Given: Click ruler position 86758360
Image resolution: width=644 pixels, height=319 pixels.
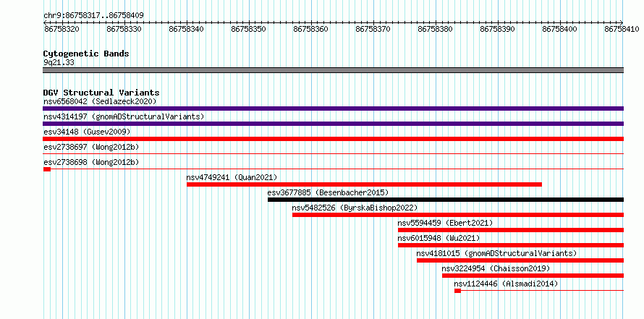Looking at the screenshot, I should [311, 29].
